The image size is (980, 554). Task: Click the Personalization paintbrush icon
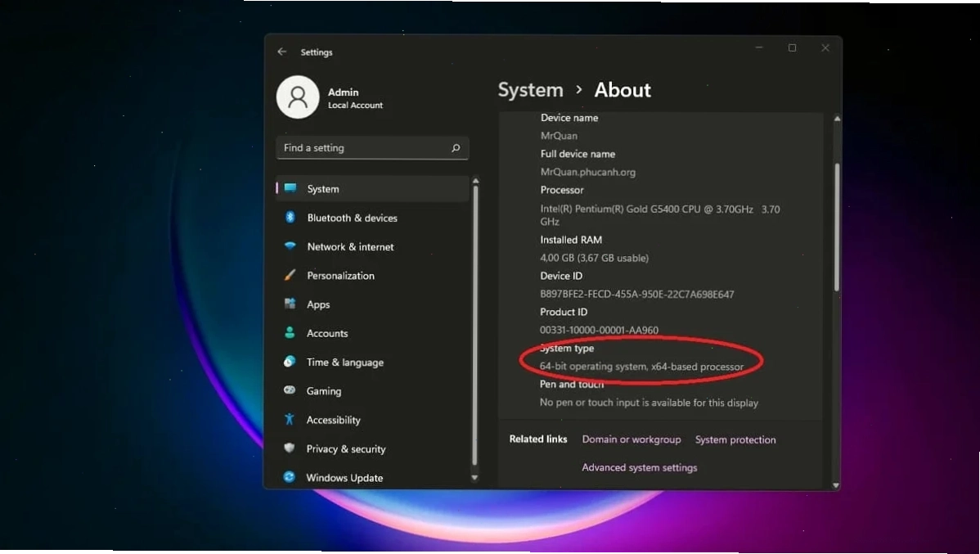pyautogui.click(x=290, y=274)
